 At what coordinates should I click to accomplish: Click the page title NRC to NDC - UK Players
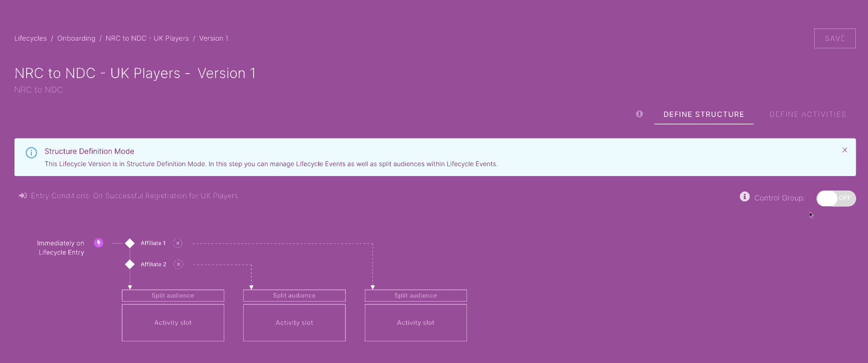coord(135,73)
